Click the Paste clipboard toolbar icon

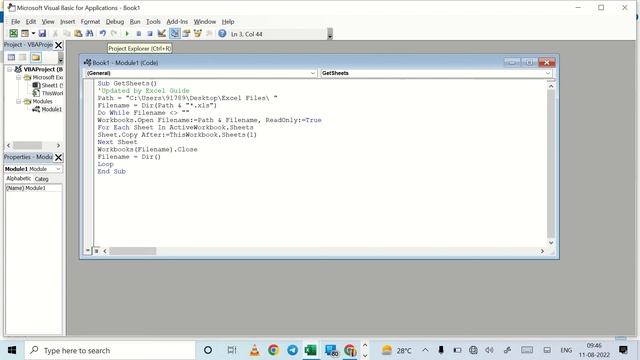click(78, 33)
